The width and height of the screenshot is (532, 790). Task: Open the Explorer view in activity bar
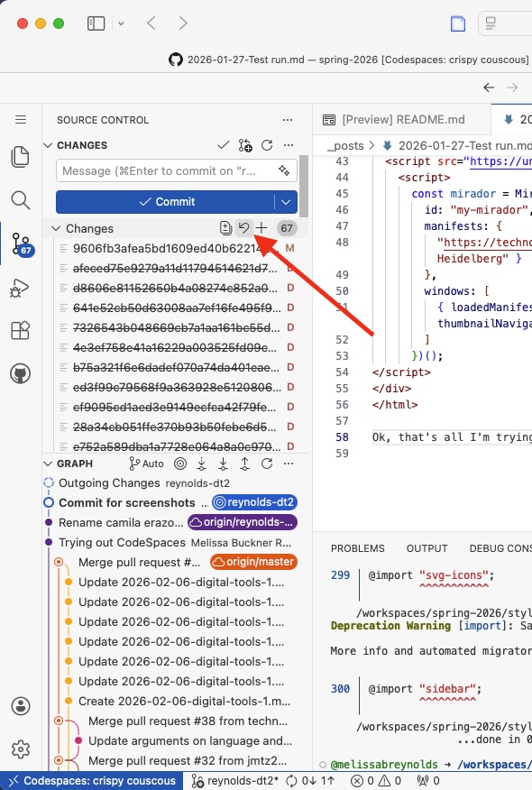pos(20,157)
